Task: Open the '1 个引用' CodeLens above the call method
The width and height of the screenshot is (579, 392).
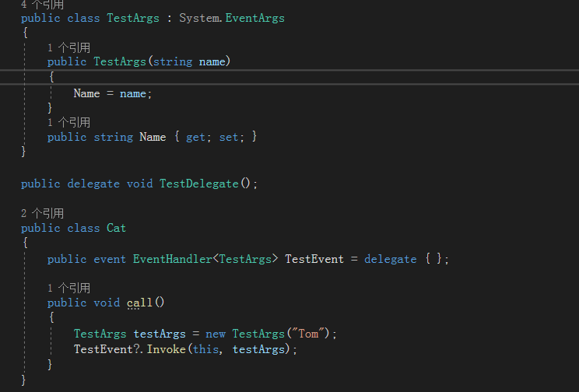Action: tap(68, 288)
